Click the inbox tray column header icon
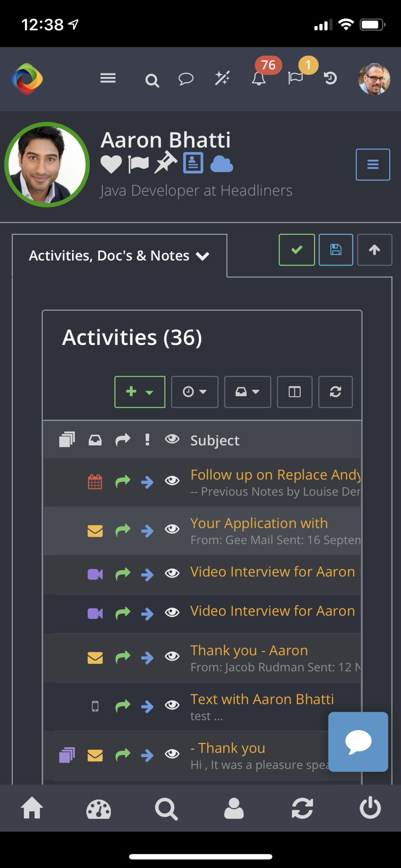 point(95,440)
